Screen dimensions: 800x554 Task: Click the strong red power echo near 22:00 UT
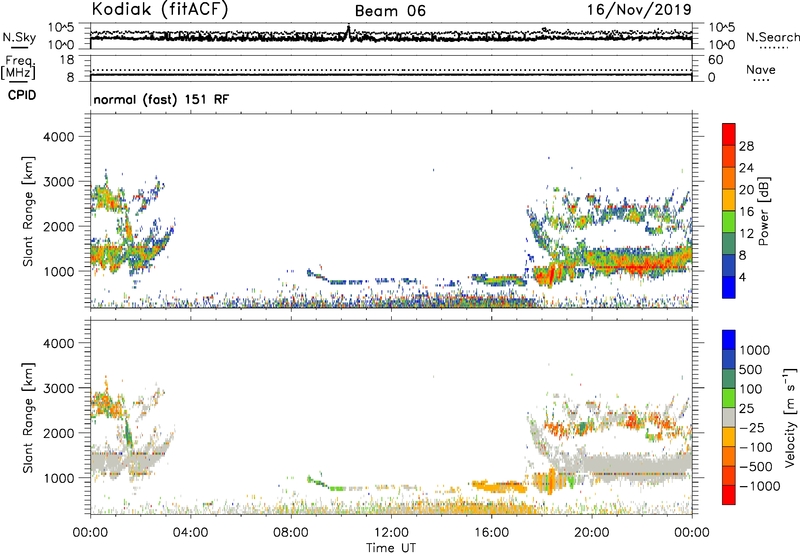pyautogui.click(x=641, y=266)
